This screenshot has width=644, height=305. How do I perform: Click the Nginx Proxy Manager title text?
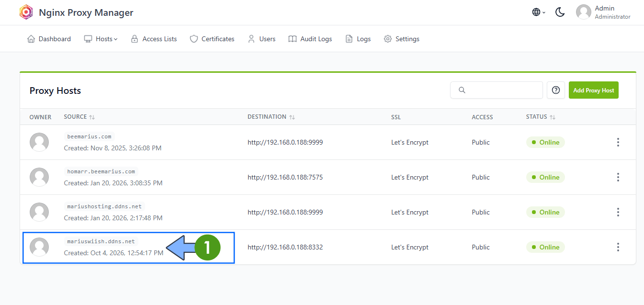[x=86, y=13]
